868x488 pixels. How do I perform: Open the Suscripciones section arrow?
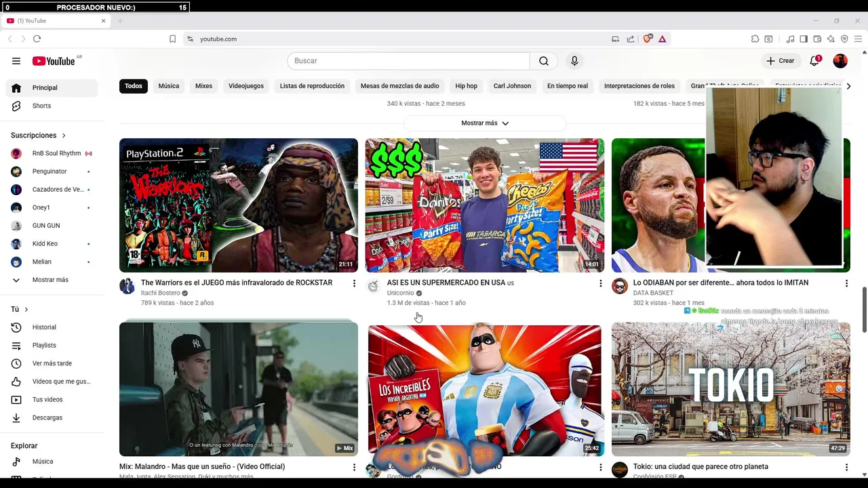pos(64,136)
